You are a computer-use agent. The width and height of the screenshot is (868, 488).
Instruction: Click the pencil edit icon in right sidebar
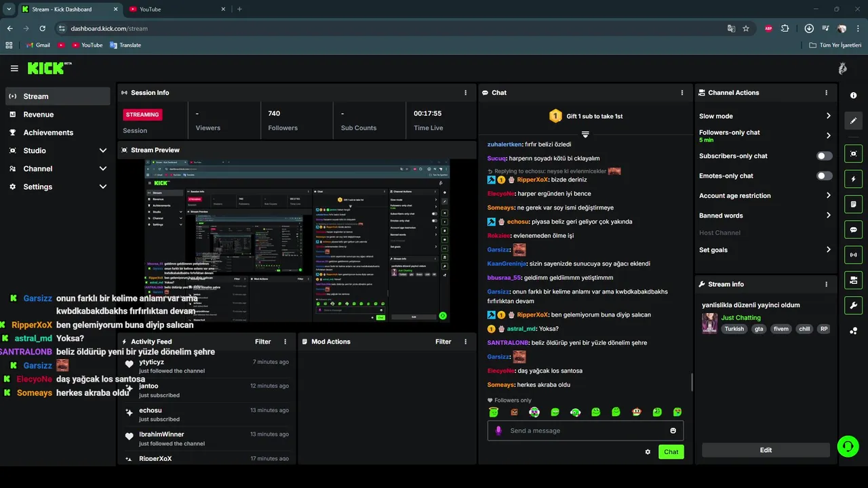tap(853, 121)
